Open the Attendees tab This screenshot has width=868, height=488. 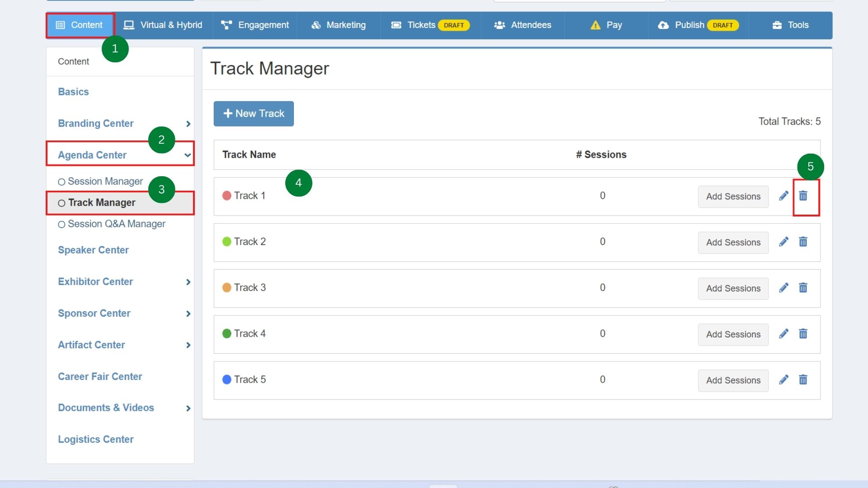point(523,25)
